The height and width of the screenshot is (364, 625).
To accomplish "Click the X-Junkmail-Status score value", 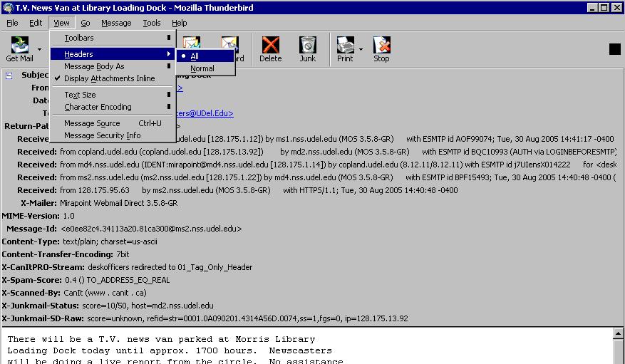I will pos(148,306).
